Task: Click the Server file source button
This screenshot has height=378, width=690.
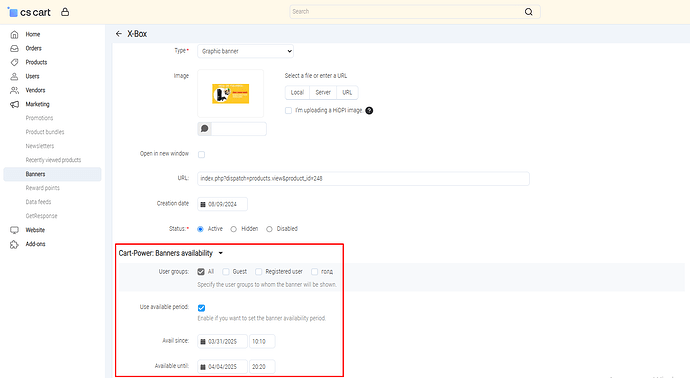Action: [x=323, y=92]
